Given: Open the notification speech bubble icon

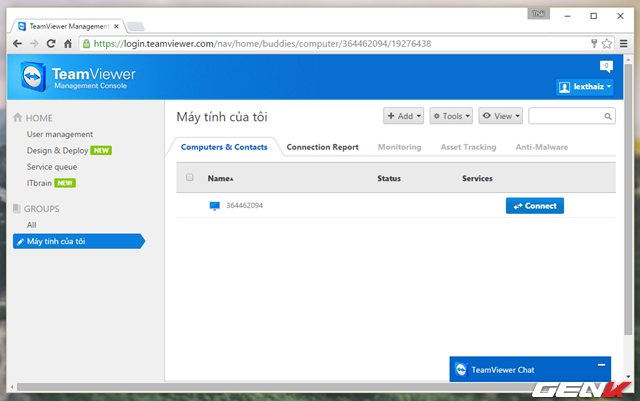Looking at the screenshot, I should (605, 66).
